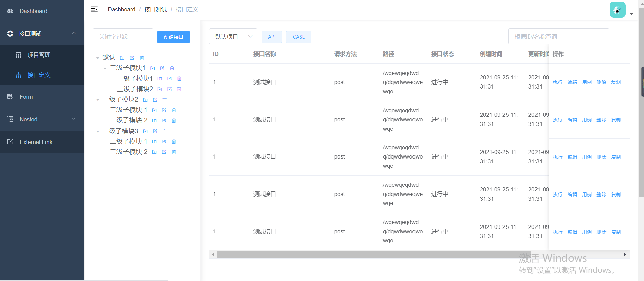
Task: Delete 二级子模块 2 under 一级子模块2
Action: point(174,121)
